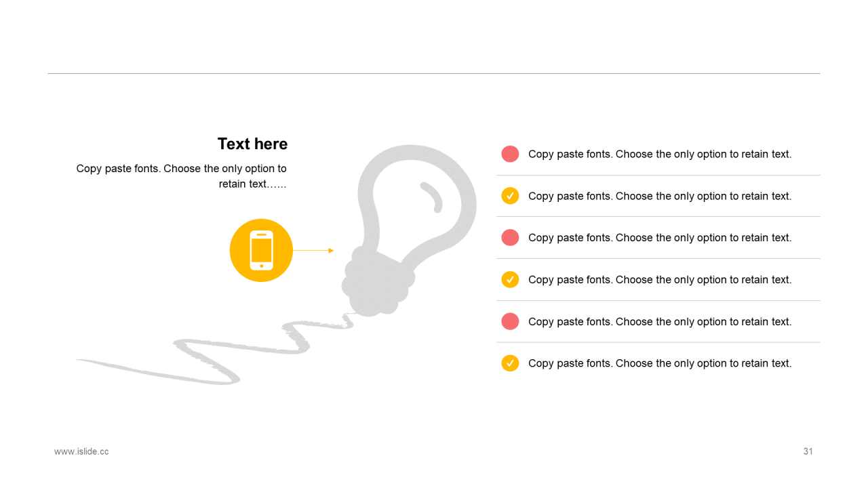This screenshot has height=488, width=868.
Task: Click the paragraph ending with "retain text…..."
Action: (182, 176)
